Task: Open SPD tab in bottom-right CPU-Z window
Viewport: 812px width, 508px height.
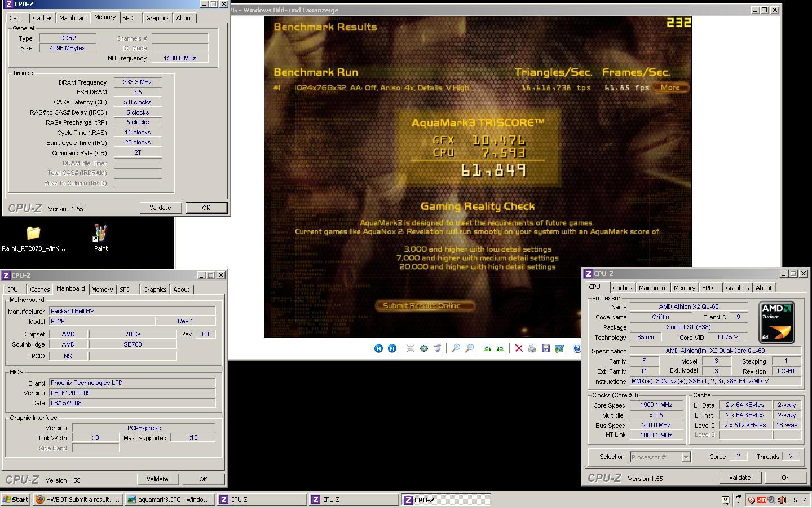Action: pos(708,288)
